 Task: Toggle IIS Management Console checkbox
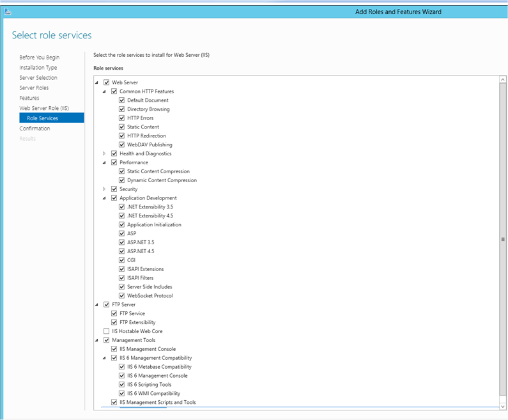(114, 348)
